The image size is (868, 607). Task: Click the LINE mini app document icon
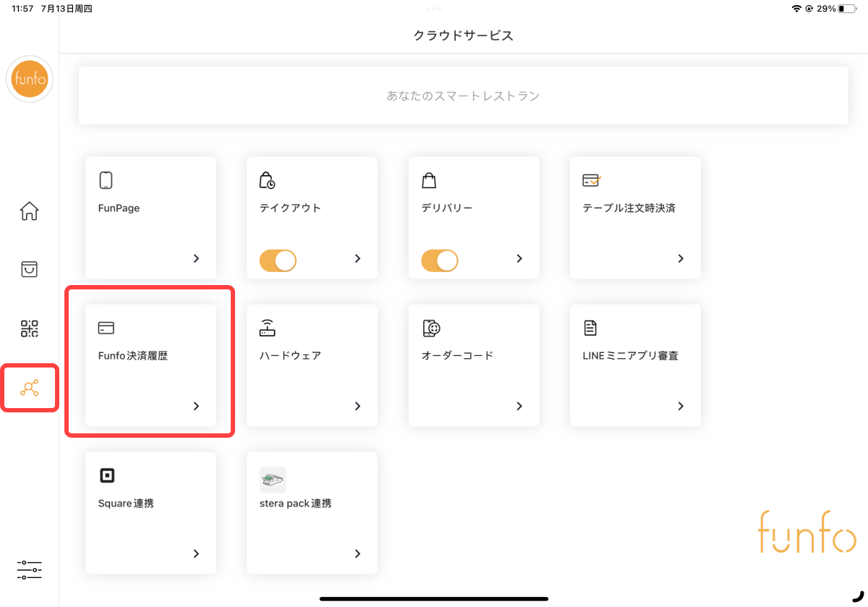590,328
